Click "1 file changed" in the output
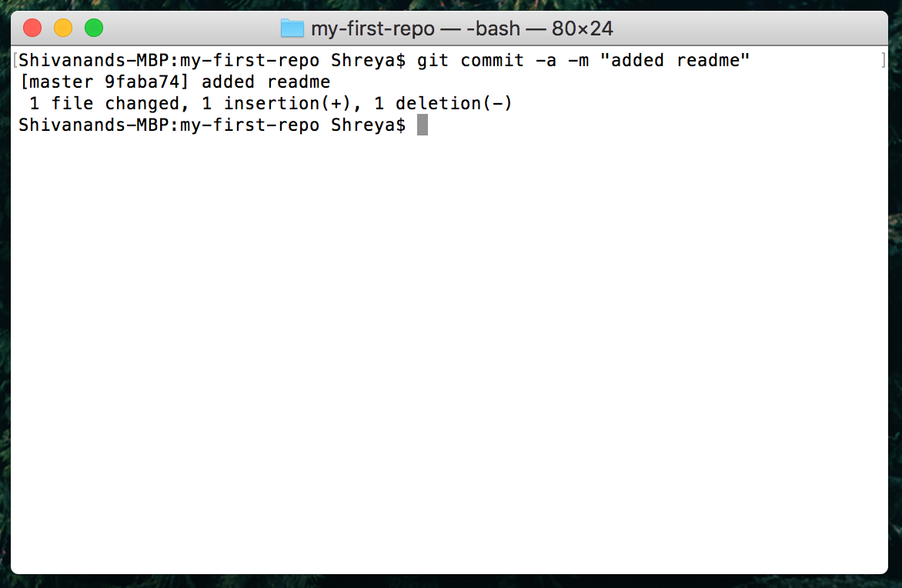Screen dimensions: 902x588 pyautogui.click(x=104, y=104)
